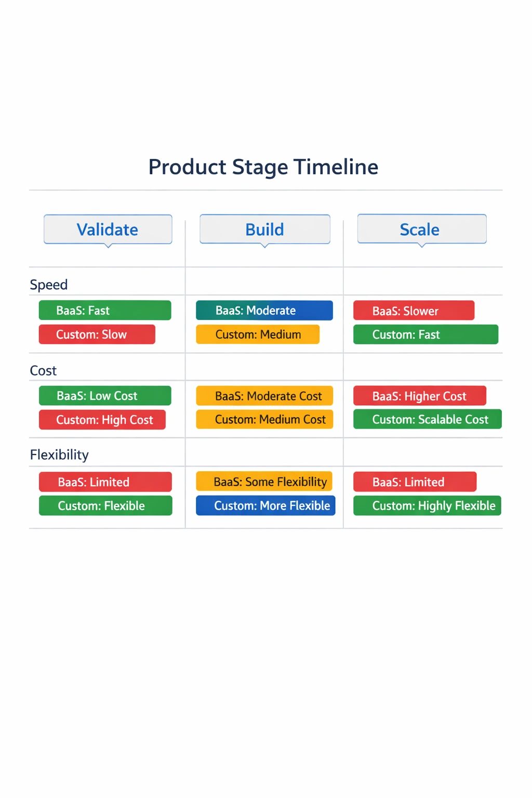Click the Product Stage Timeline title
Viewport: 532px width, 798px height.
pyautogui.click(x=263, y=167)
